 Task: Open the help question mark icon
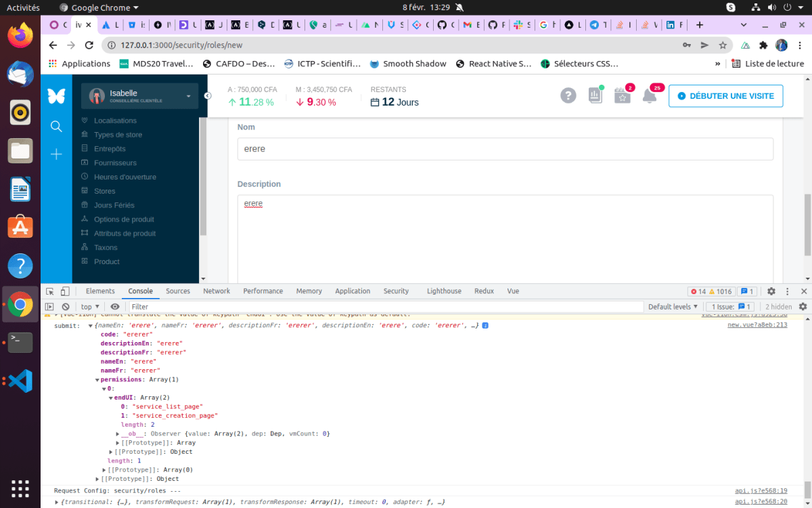[568, 96]
